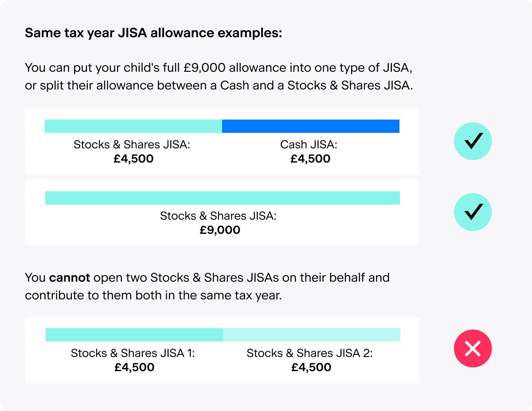Click the first teal checkmark icon

(473, 141)
